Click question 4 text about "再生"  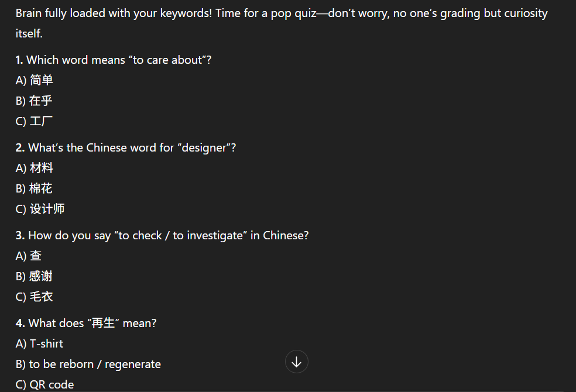click(x=86, y=323)
